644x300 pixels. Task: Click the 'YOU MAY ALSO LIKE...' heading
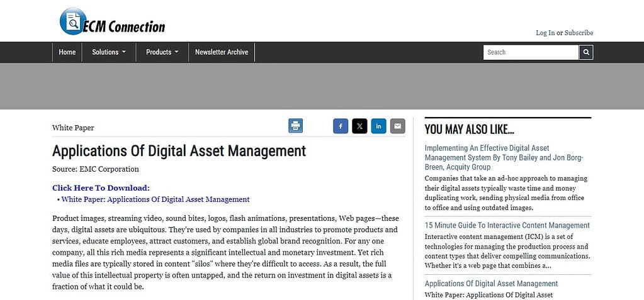(x=470, y=130)
